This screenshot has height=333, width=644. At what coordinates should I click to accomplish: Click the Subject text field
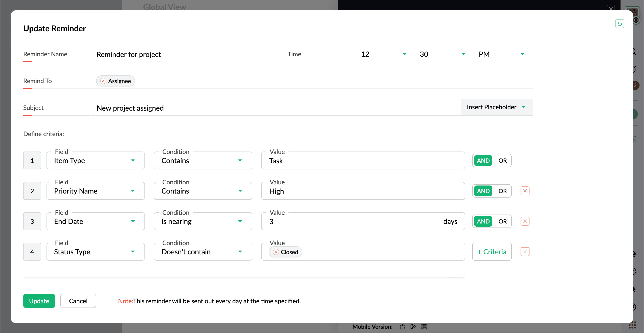tap(276, 108)
